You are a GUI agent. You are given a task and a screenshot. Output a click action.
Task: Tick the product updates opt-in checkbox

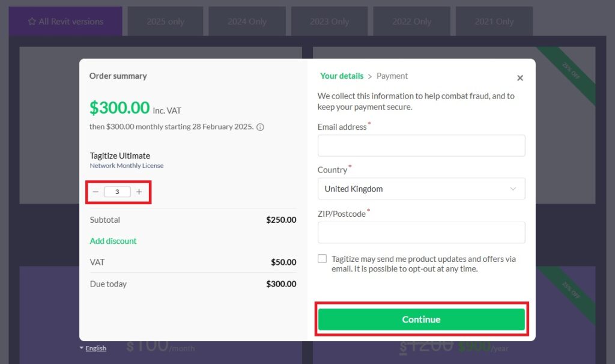pyautogui.click(x=323, y=259)
